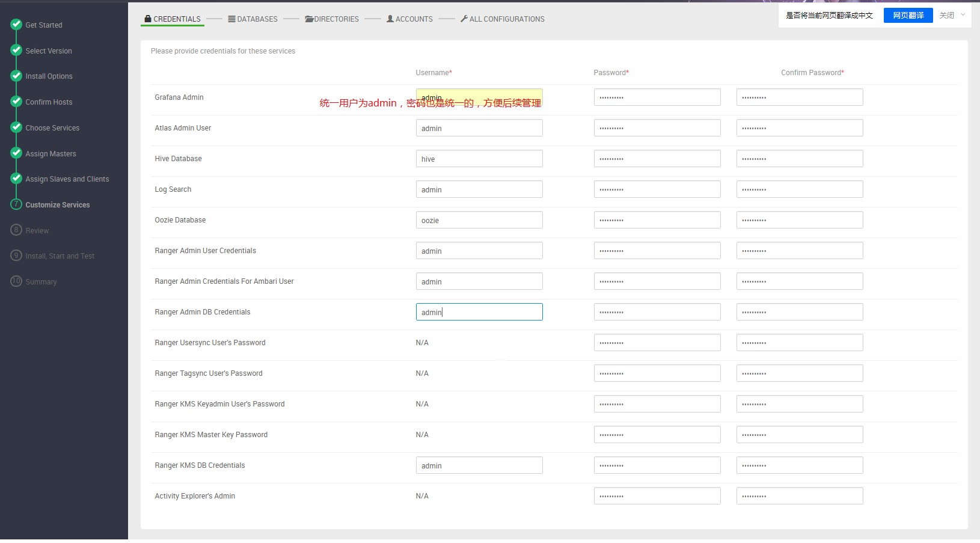Click the Install, Start and Test label
The image size is (980, 543).
(60, 256)
